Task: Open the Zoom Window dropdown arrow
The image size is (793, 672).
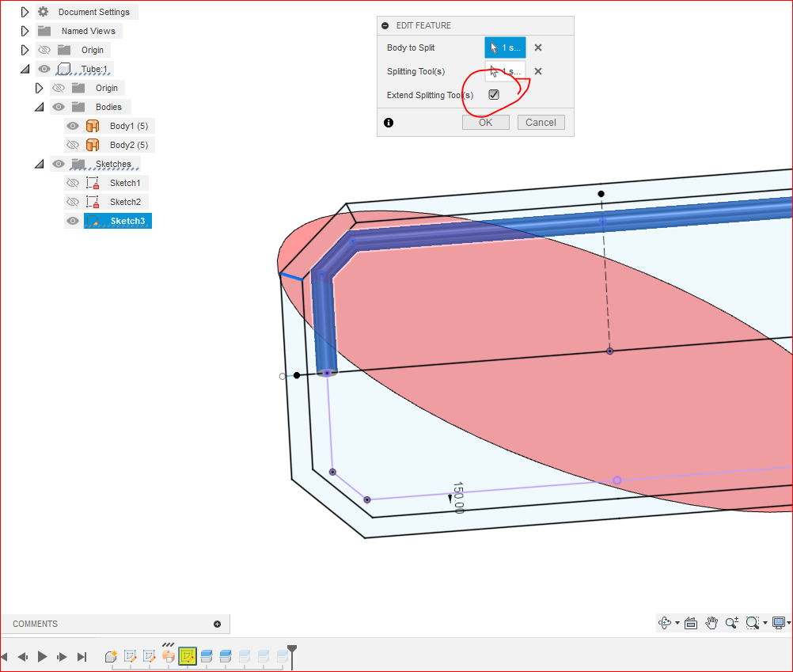Action: 765,624
